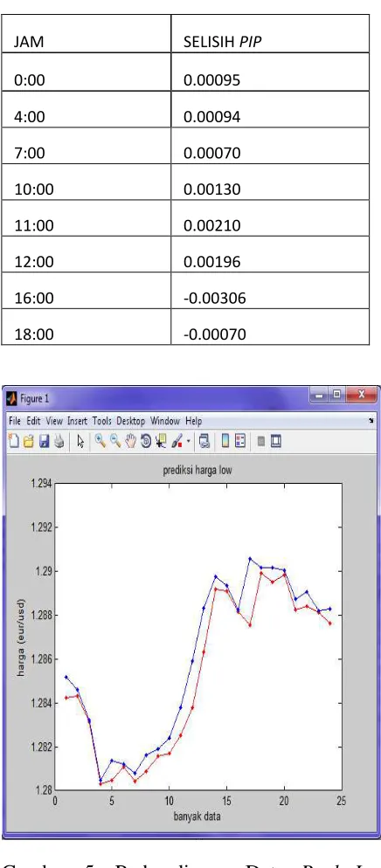The width and height of the screenshot is (381, 868).
Task: Close the Figure 1 window
Action: click(x=361, y=396)
